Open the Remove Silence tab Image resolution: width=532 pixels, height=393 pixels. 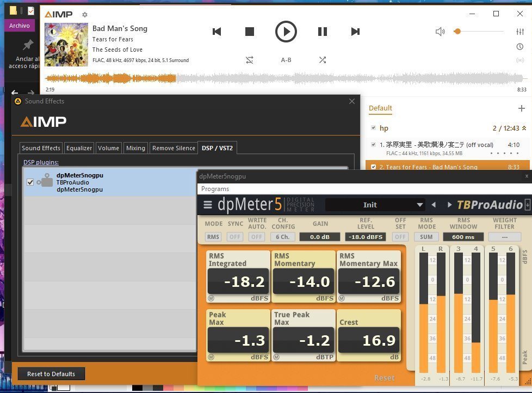pos(174,148)
